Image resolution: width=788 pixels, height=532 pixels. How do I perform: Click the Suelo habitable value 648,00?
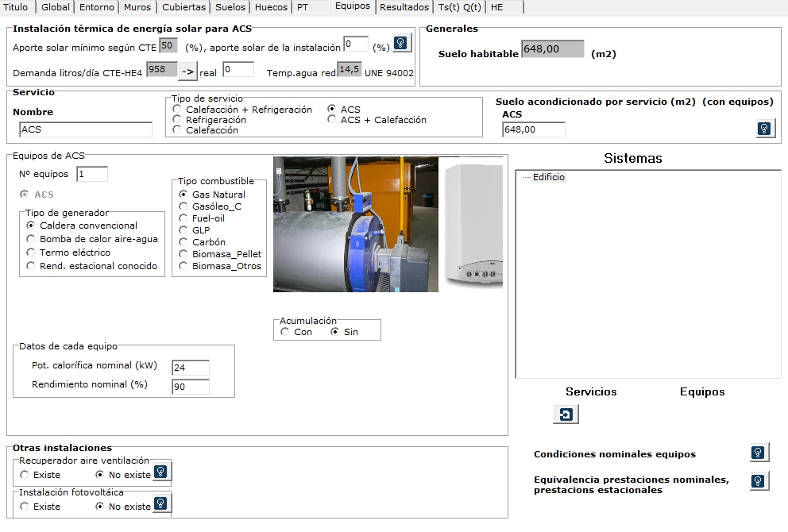click(x=553, y=48)
